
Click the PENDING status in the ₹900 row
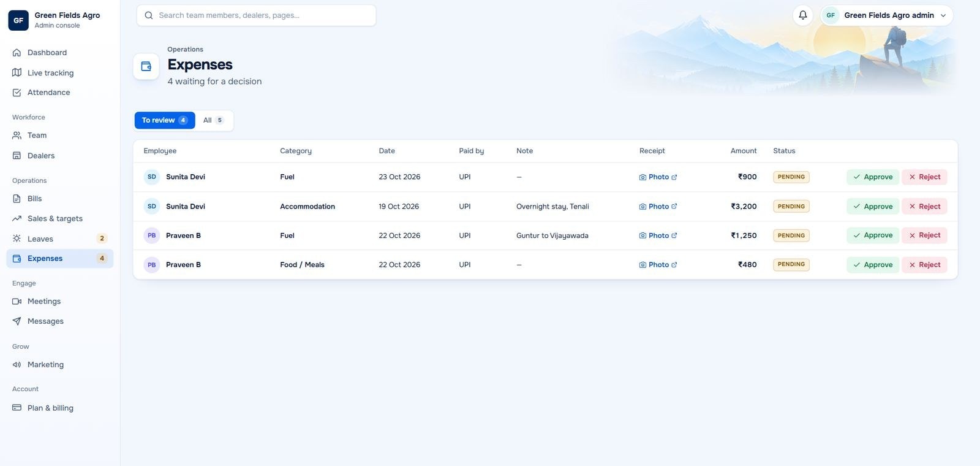click(791, 177)
